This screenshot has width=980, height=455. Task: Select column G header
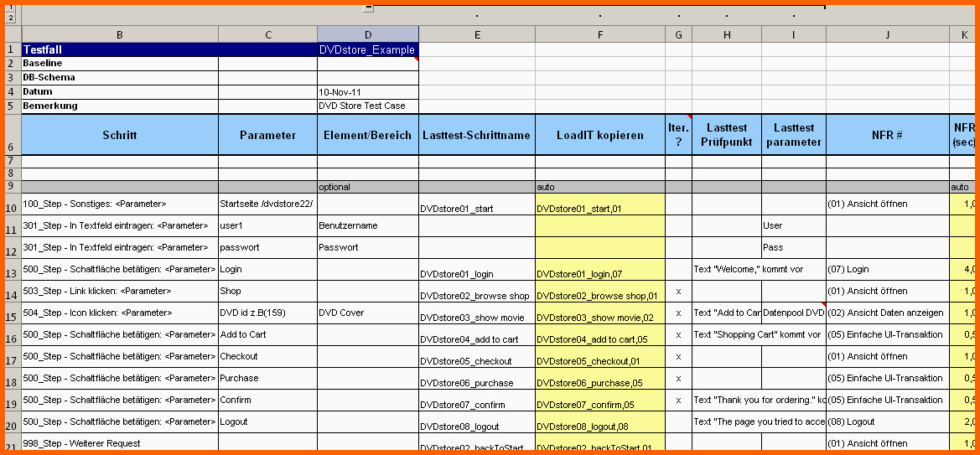679,35
